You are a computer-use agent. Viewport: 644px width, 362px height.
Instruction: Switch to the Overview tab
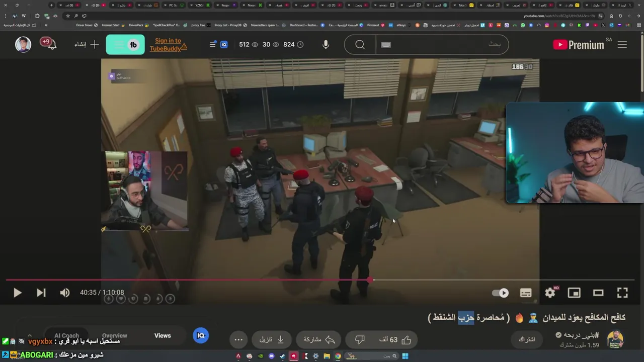click(x=115, y=335)
